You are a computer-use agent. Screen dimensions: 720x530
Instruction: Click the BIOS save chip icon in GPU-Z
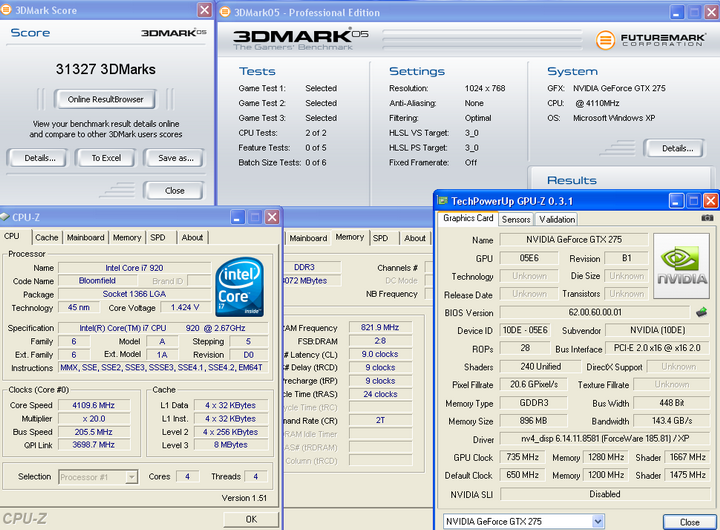[x=701, y=313]
